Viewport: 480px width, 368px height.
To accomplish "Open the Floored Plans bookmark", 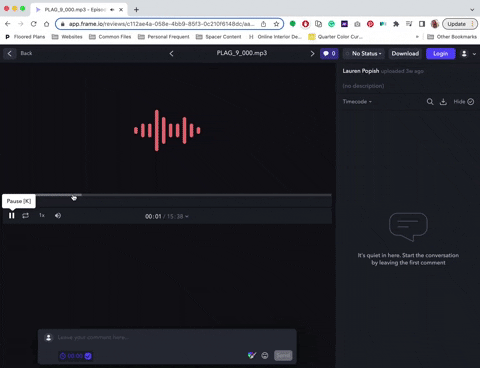I will [x=25, y=37].
